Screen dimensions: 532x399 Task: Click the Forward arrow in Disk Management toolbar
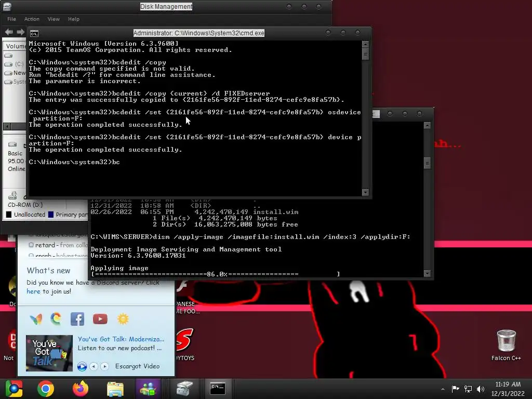click(x=21, y=32)
